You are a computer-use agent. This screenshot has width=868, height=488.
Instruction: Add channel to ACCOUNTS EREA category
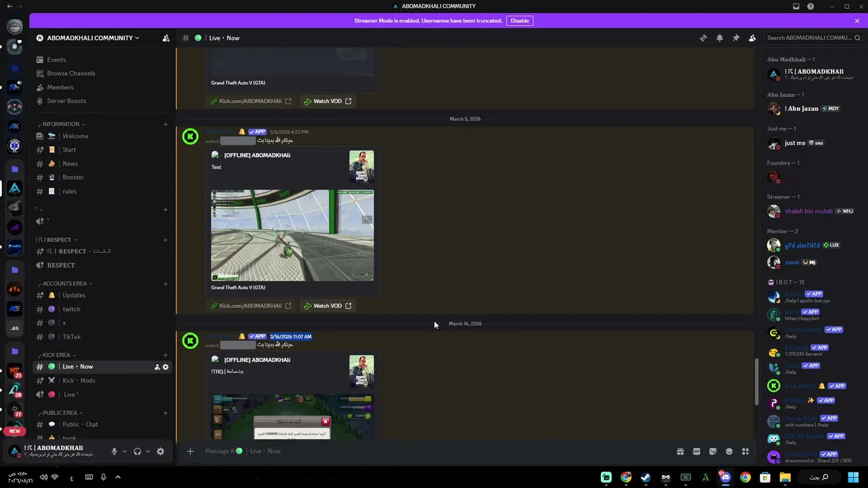click(165, 283)
